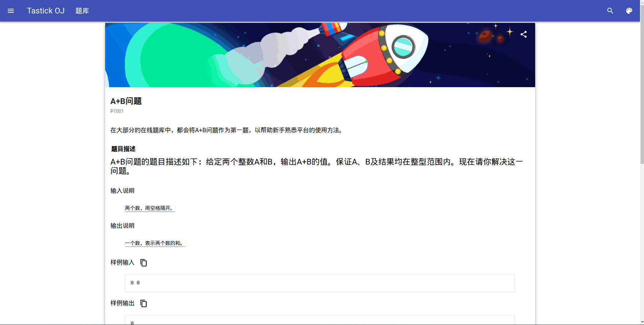Image resolution: width=644 pixels, height=325 pixels.
Task: Open the theme palette icon
Action: click(629, 11)
